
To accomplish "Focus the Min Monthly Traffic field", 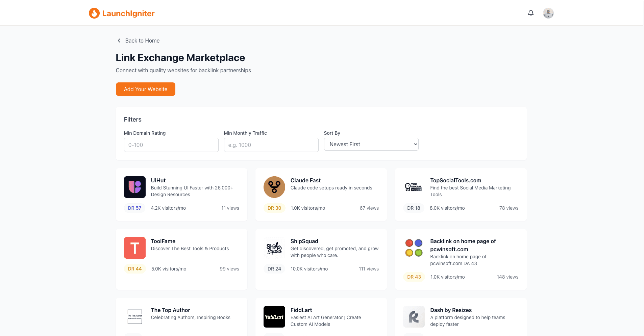I will tap(271, 145).
